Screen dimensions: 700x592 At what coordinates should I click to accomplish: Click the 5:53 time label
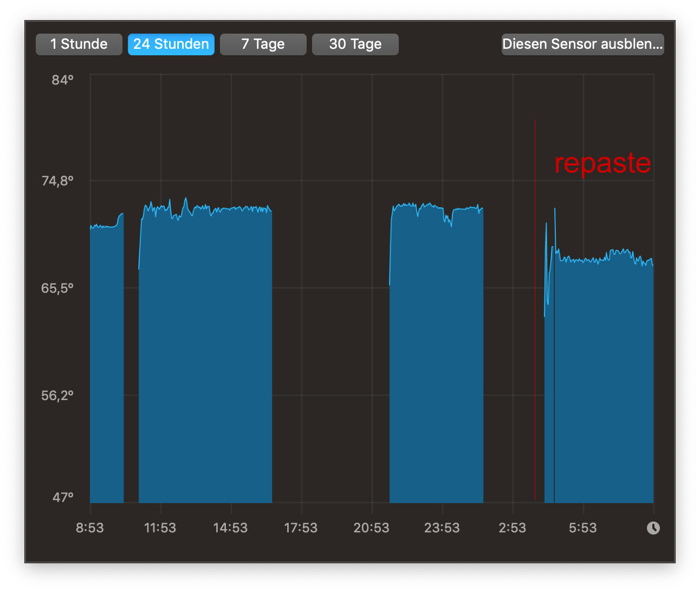(x=583, y=528)
